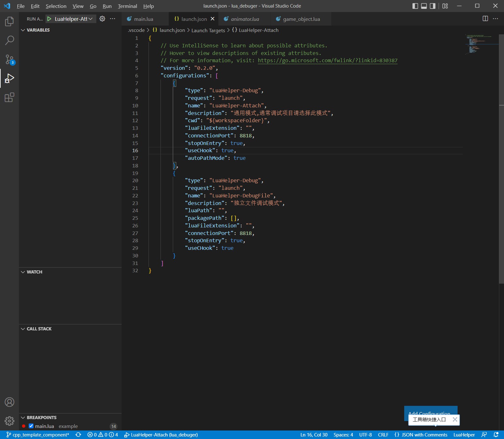This screenshot has width=504, height=439.
Task: Open launch.json via gear icon
Action: [102, 19]
